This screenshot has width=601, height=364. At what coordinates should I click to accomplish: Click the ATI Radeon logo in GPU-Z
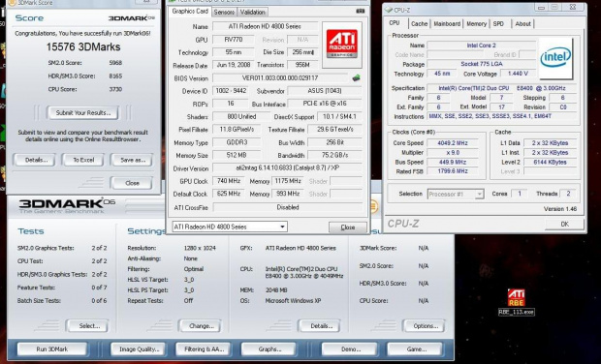pos(342,45)
